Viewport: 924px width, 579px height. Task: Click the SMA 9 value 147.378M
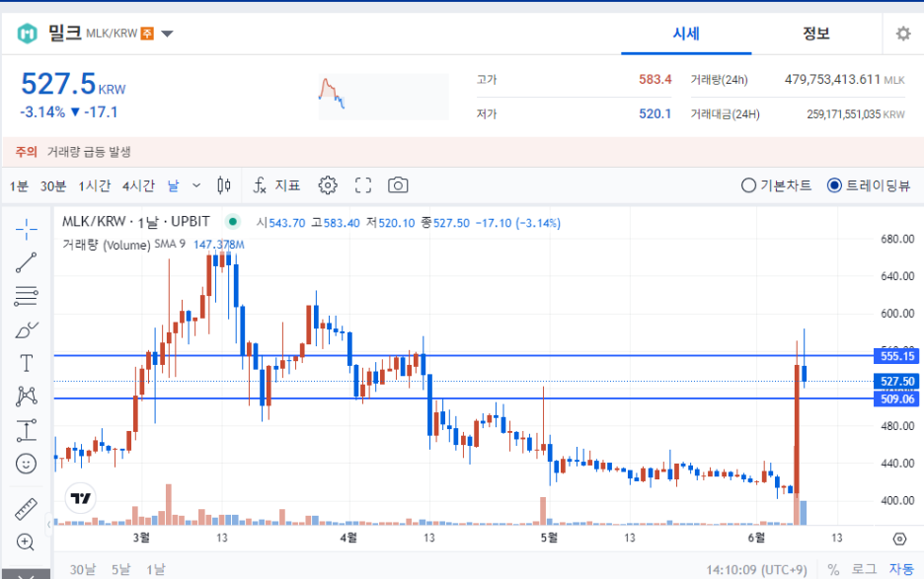[x=218, y=245]
